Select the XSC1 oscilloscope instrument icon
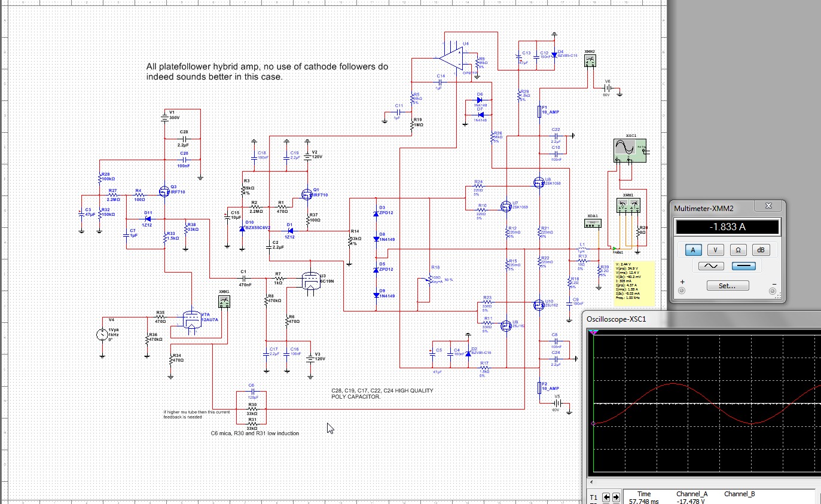 pyautogui.click(x=631, y=149)
